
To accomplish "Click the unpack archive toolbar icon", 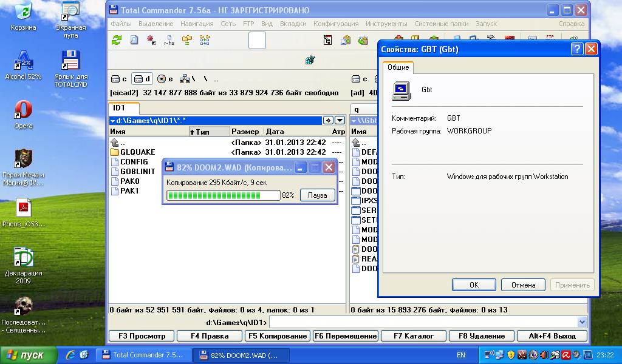I will 363,40.
